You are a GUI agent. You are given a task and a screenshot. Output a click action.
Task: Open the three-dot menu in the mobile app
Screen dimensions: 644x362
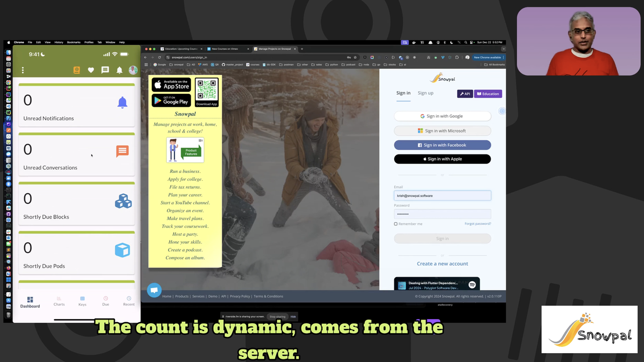[x=23, y=70]
